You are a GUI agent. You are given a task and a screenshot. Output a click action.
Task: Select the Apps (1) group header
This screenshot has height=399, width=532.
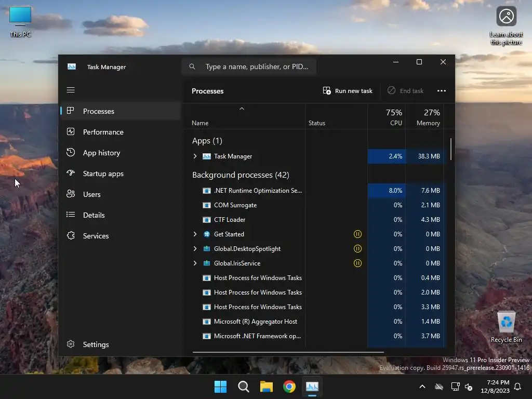(x=207, y=140)
